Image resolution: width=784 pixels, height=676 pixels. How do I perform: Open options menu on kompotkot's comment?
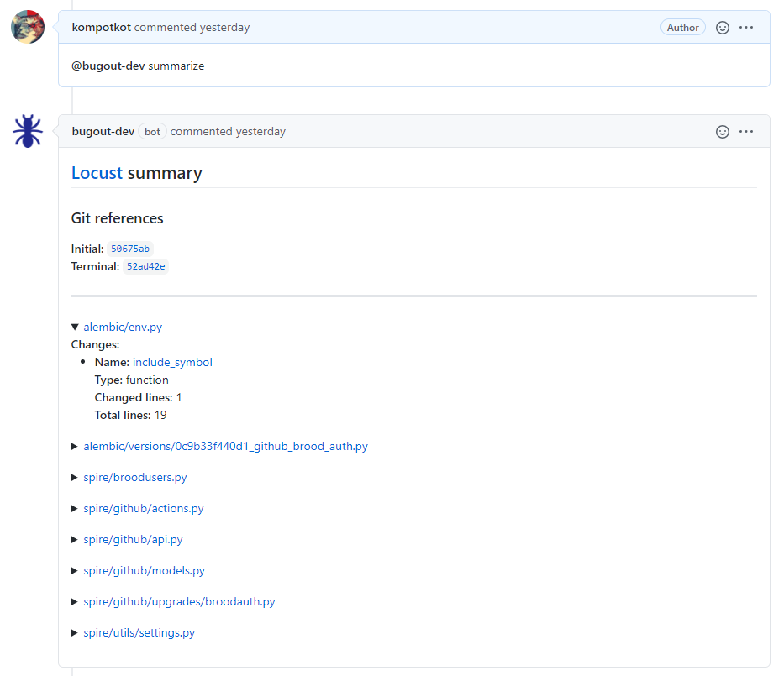pos(746,28)
